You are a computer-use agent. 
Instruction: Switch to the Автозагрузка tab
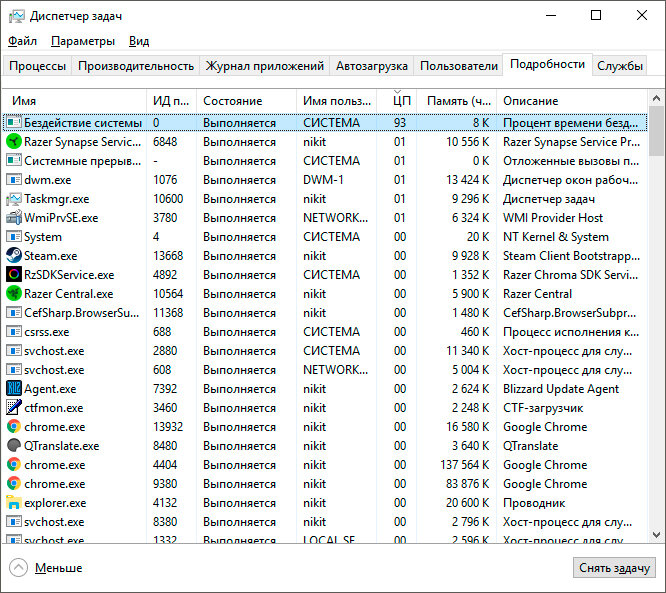(x=372, y=66)
